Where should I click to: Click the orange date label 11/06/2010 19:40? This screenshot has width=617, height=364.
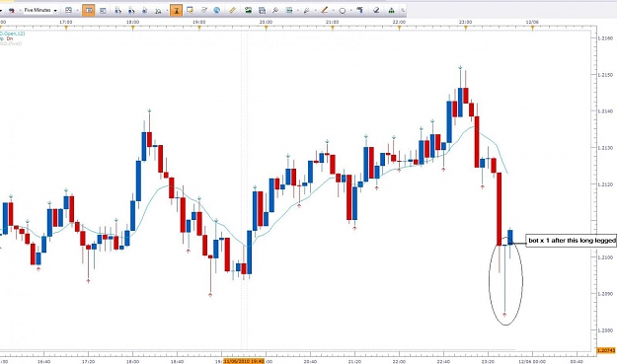coord(244,361)
